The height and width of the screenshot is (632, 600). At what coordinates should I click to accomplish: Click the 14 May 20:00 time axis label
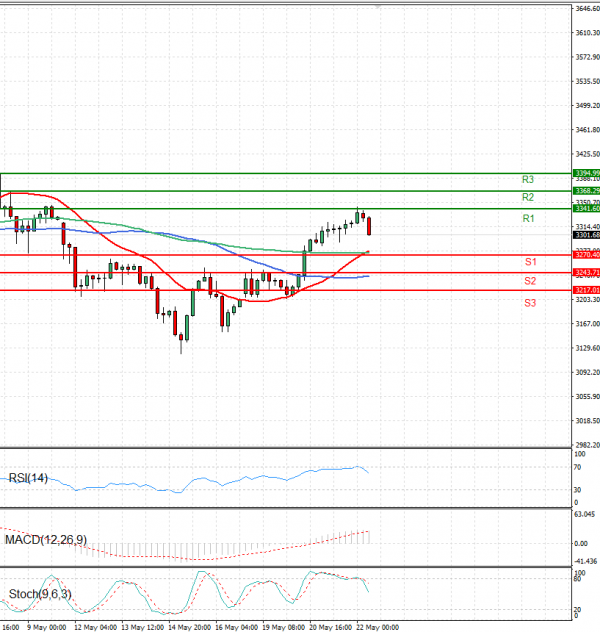click(188, 627)
